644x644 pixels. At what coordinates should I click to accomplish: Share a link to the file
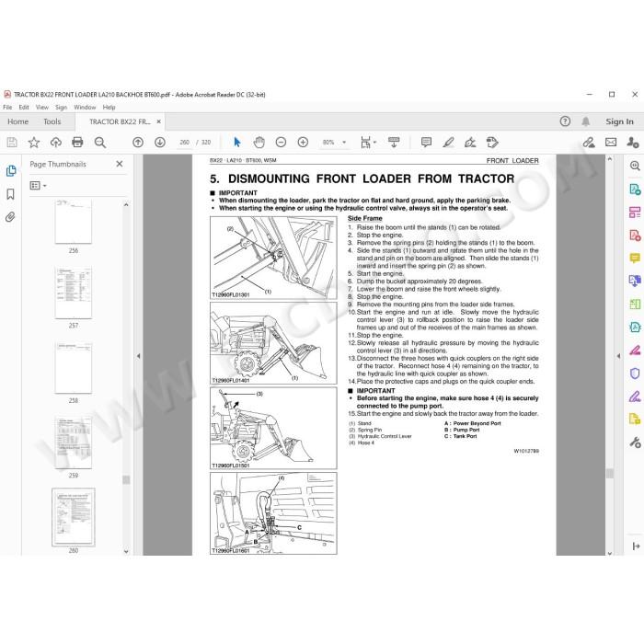(589, 142)
